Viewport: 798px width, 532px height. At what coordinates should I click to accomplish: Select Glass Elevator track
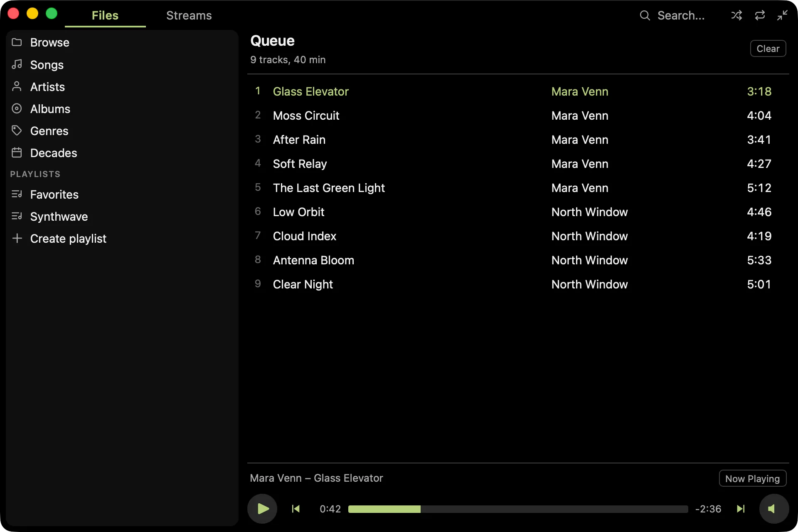point(518,91)
